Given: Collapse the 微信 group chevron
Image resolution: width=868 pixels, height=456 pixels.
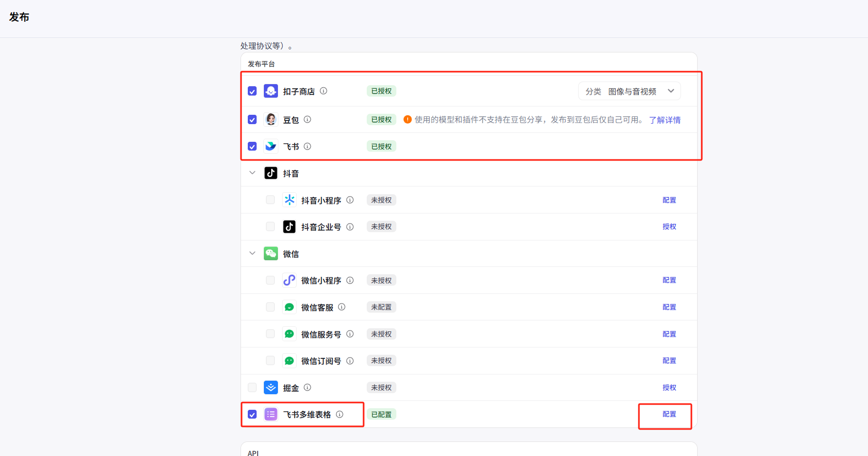Looking at the screenshot, I should point(252,253).
